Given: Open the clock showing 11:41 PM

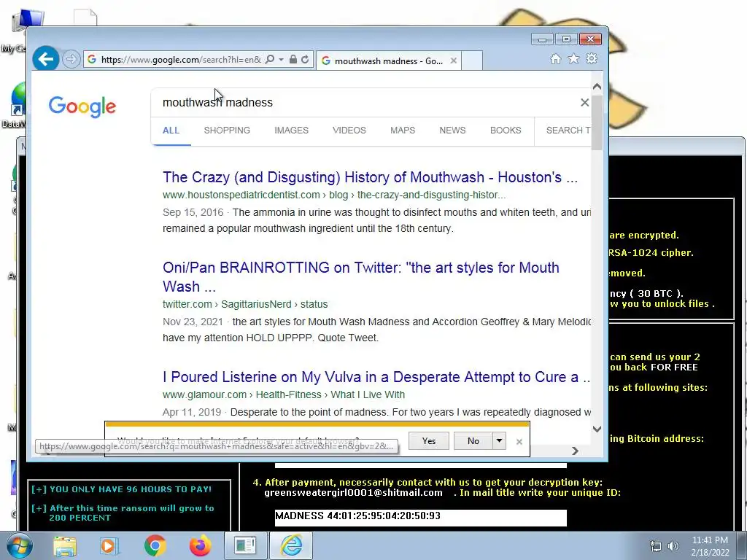Looking at the screenshot, I should (710, 546).
